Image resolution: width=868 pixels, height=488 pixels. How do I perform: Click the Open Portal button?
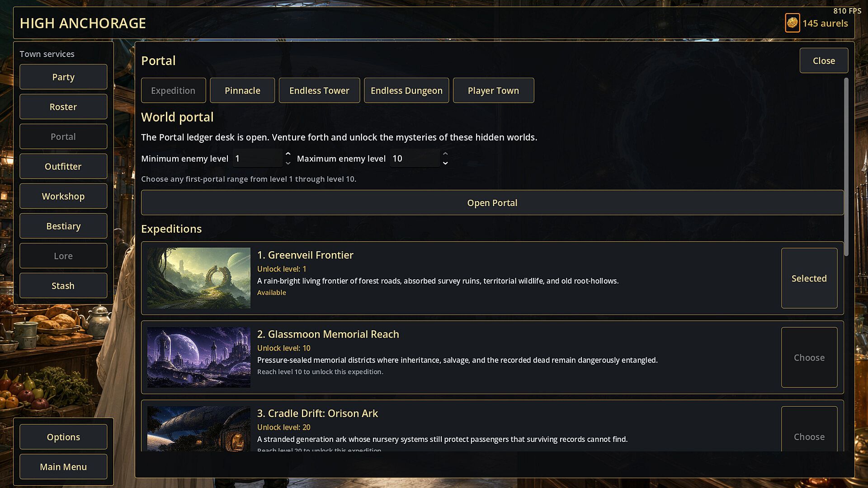tap(492, 203)
